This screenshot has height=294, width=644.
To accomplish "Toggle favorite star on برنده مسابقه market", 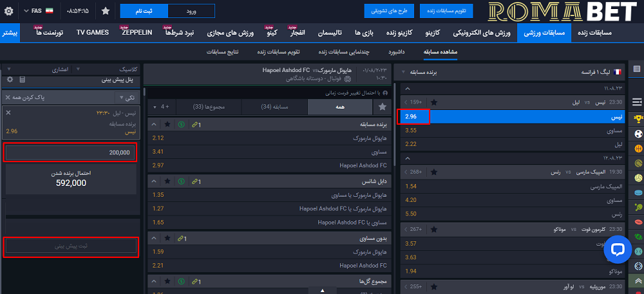I will pyautogui.click(x=167, y=124).
